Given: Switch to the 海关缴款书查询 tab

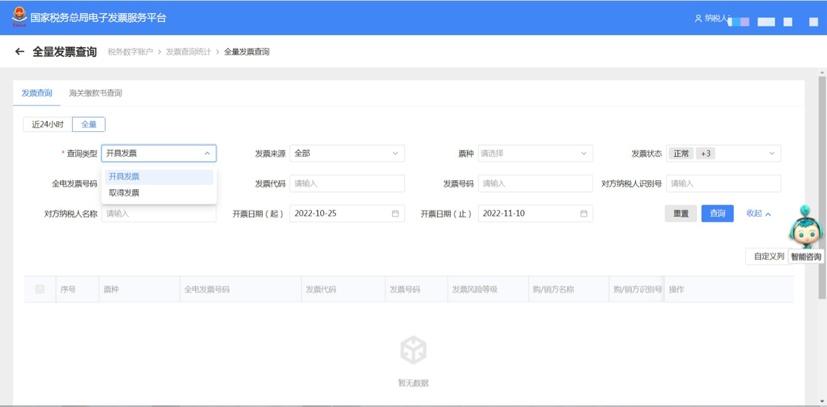Looking at the screenshot, I should [95, 93].
